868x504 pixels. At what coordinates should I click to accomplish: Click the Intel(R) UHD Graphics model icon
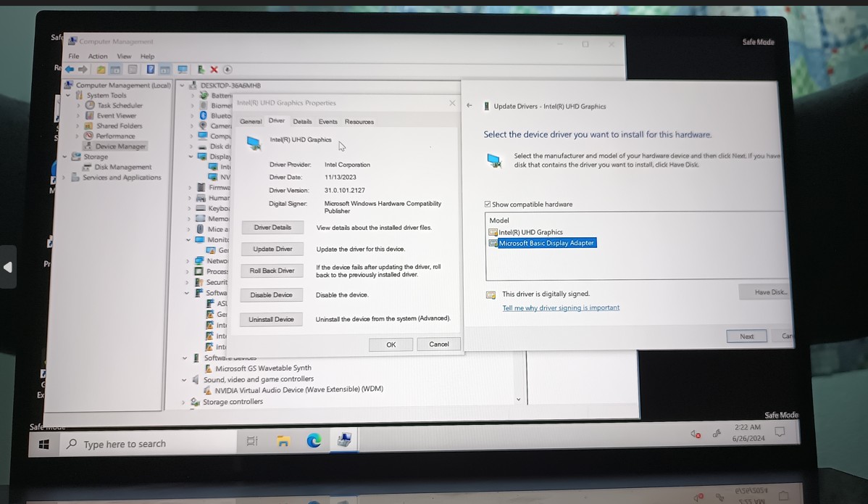click(493, 232)
